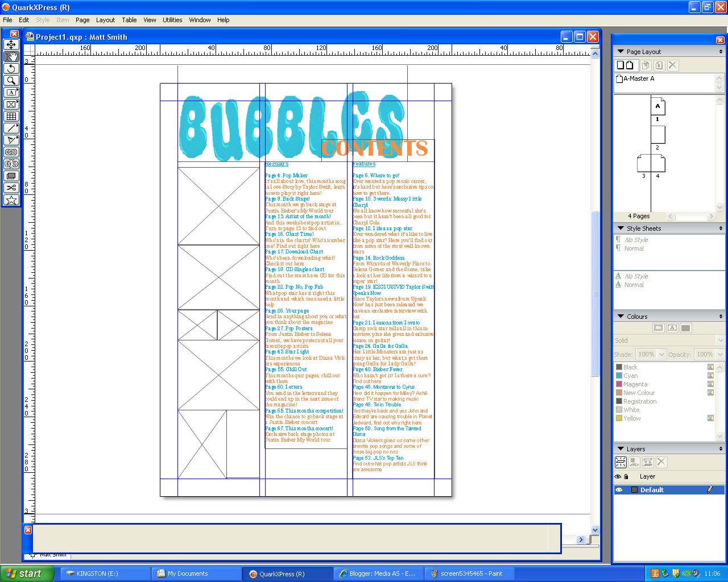Image resolution: width=728 pixels, height=582 pixels.
Task: Select the Scissors tool
Action: 11,188
